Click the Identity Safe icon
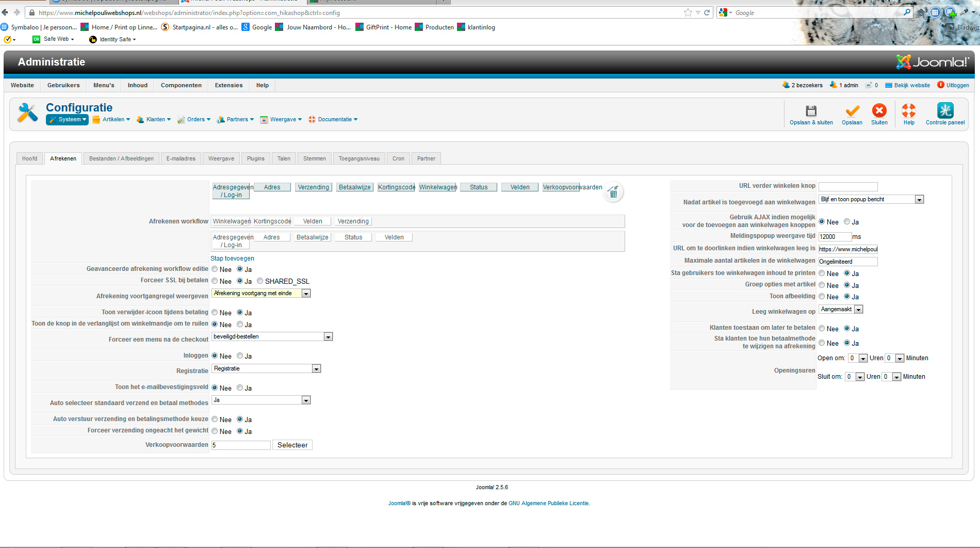 coord(93,39)
